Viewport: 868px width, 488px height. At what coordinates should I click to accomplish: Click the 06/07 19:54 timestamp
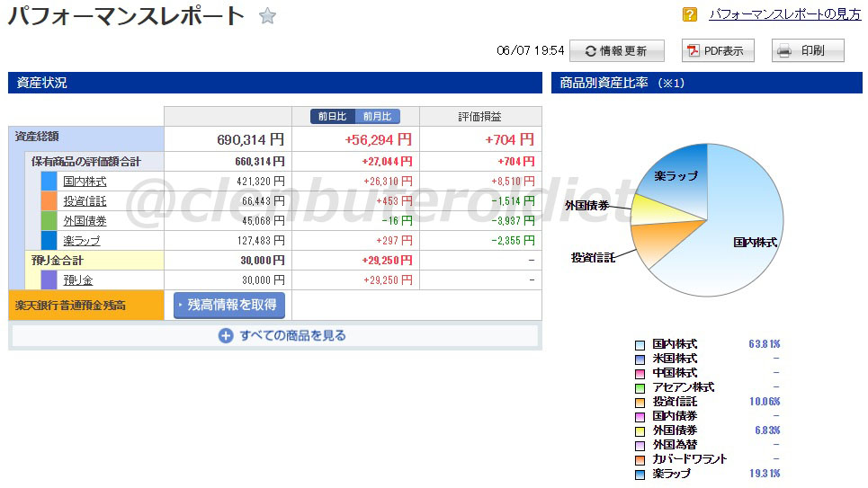531,51
